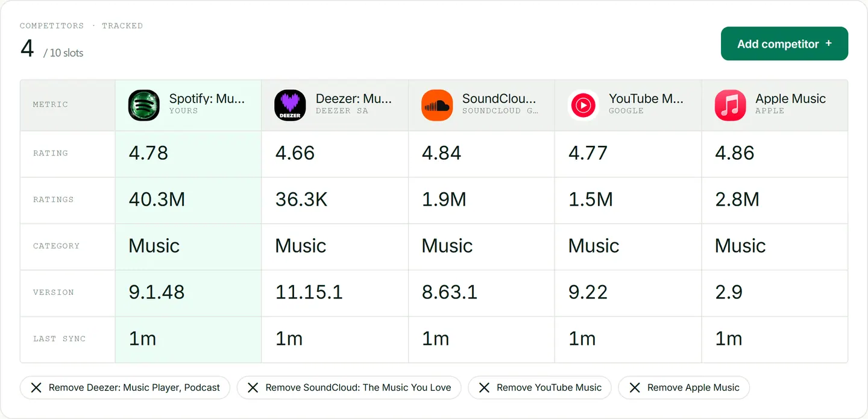Remove SoundCloud: The Music You Love
Viewport: 868px width, 419px height.
click(x=349, y=388)
